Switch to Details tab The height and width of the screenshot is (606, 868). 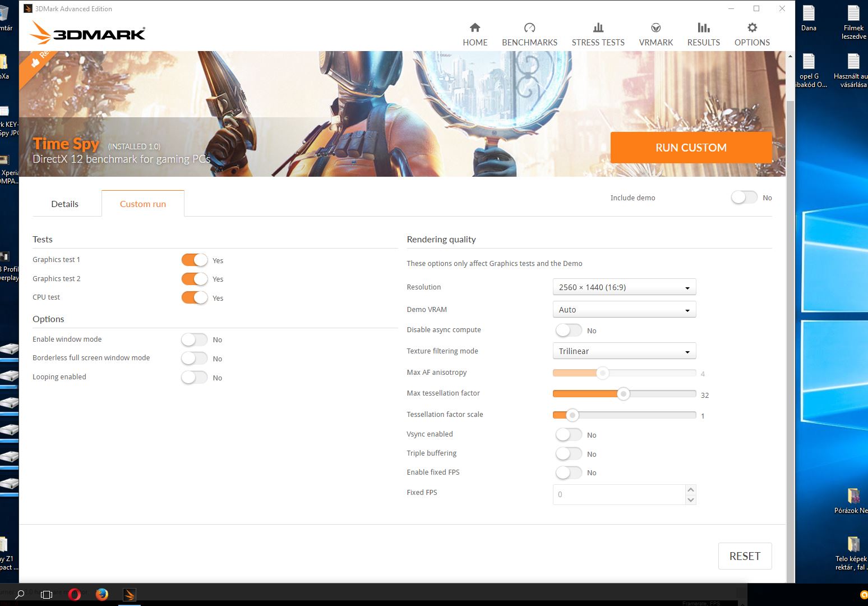(65, 204)
